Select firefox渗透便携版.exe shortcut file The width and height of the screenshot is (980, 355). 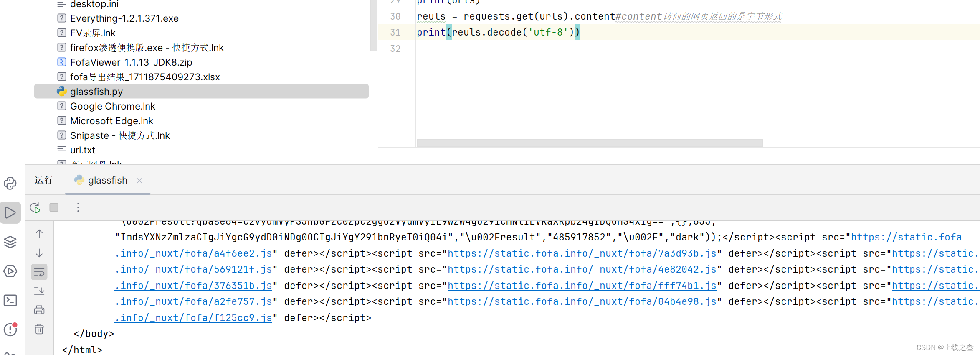coord(147,48)
